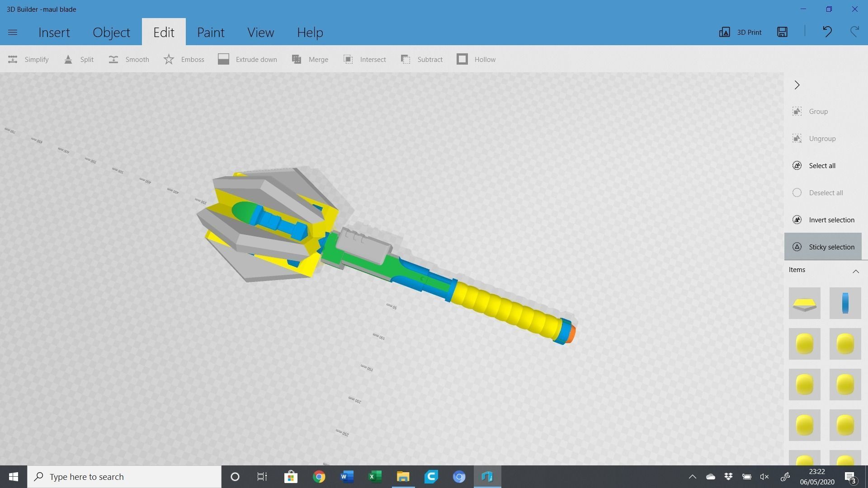Viewport: 868px width, 488px height.
Task: Click the Undo arrow icon
Action: [x=827, y=32]
